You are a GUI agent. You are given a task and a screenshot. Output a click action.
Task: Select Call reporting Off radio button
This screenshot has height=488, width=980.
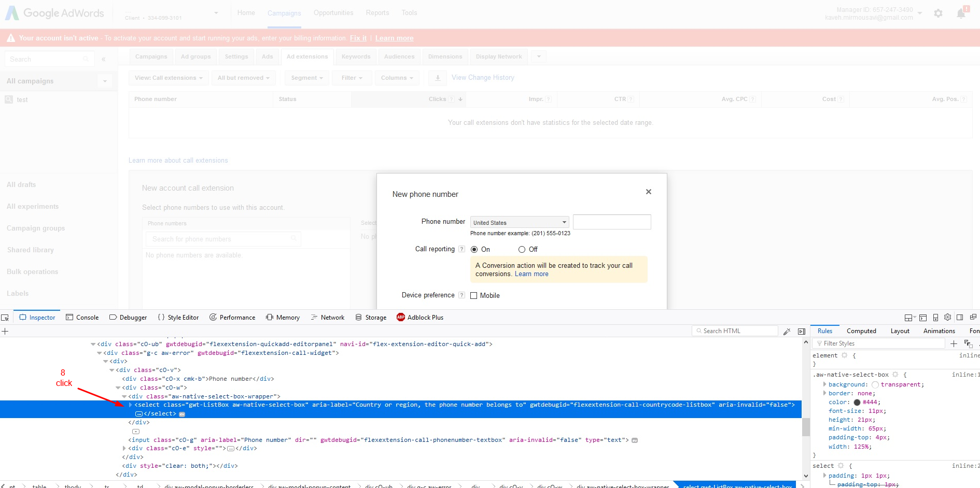click(522, 250)
